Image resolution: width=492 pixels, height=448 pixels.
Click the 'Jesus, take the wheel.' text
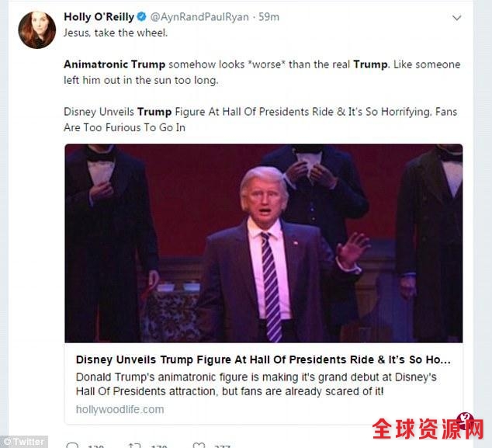[116, 33]
